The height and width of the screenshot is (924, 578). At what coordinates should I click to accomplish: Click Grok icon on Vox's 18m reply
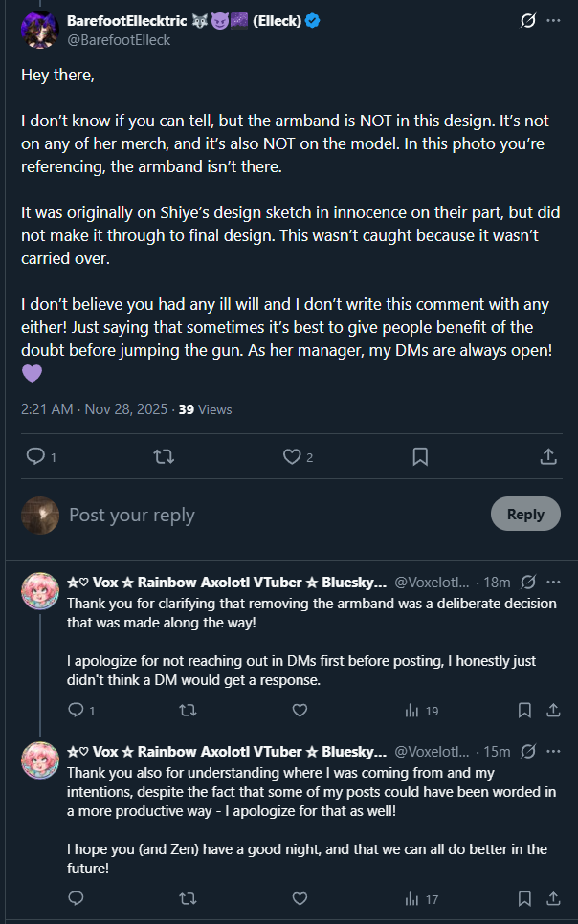(527, 582)
